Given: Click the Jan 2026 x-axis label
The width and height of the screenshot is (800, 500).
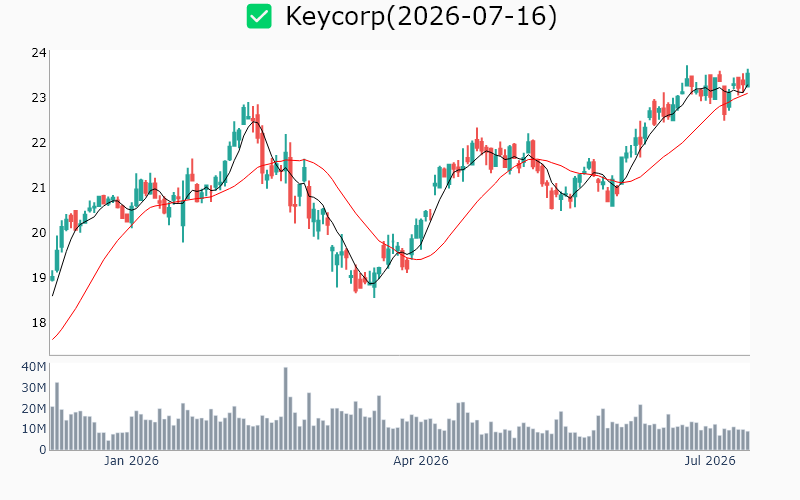Looking at the screenshot, I should (131, 461).
